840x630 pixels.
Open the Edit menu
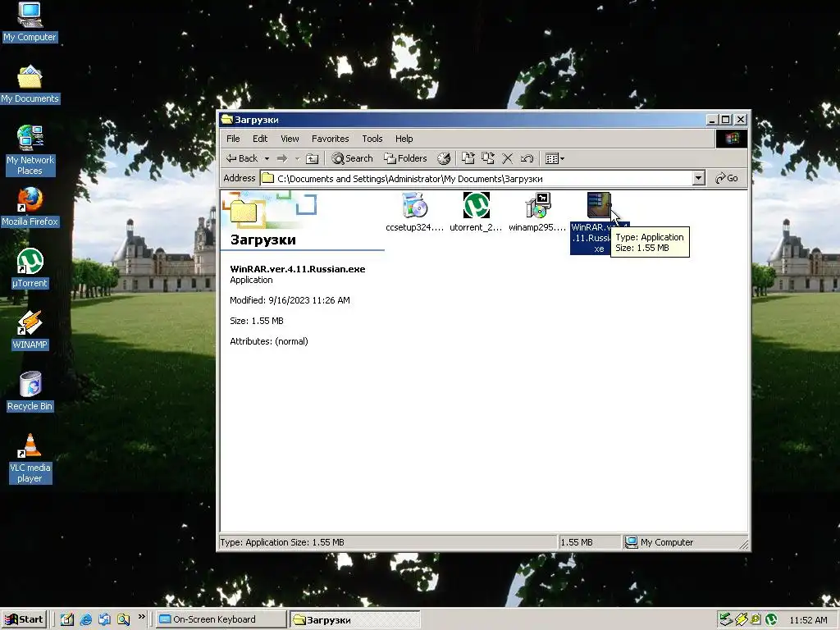tap(260, 138)
